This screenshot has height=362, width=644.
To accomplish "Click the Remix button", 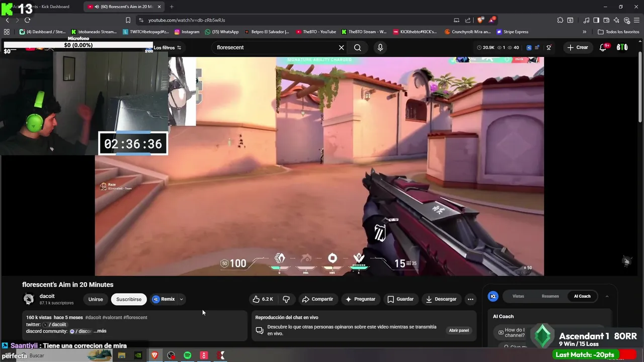I will pyautogui.click(x=164, y=299).
